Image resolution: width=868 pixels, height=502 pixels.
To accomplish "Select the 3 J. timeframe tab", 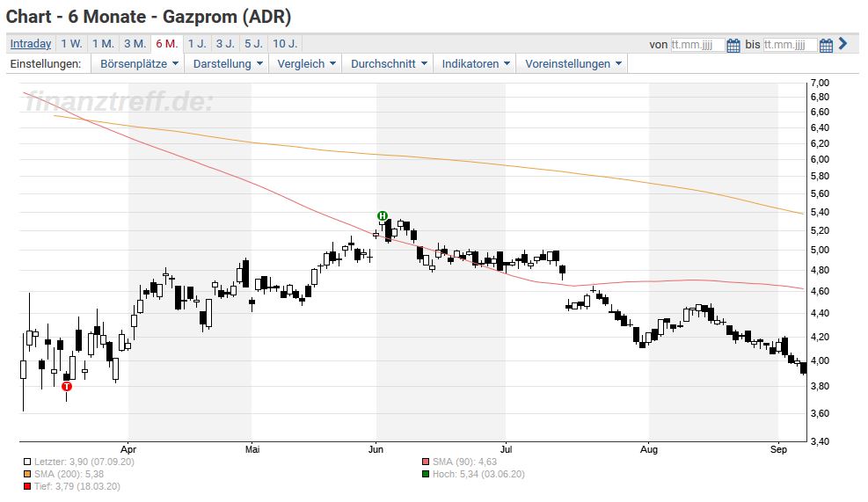I will [x=225, y=44].
